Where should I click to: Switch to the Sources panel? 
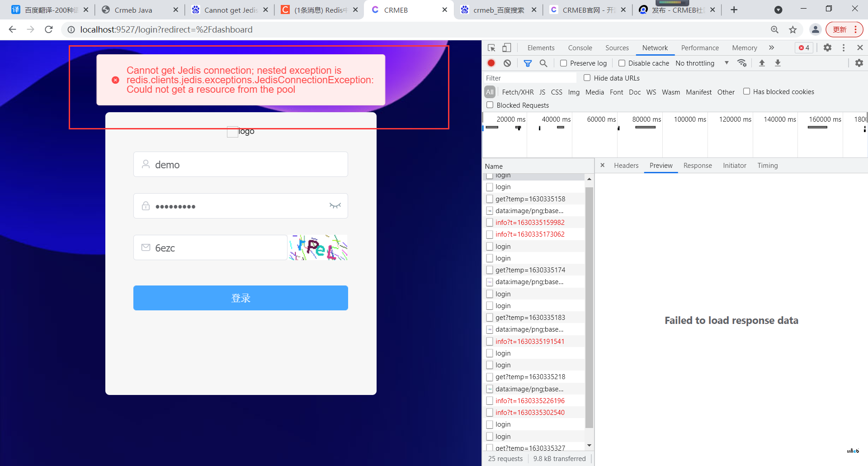617,48
